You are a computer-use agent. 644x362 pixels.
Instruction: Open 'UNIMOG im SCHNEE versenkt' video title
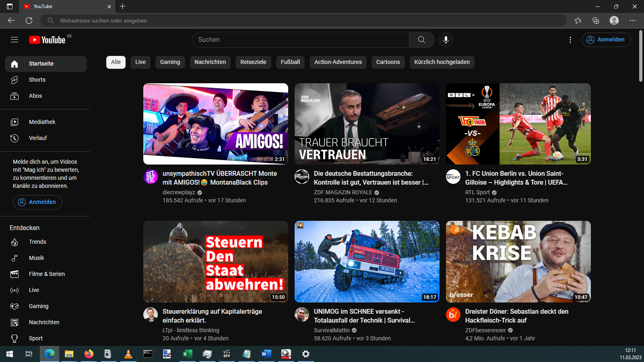(364, 316)
